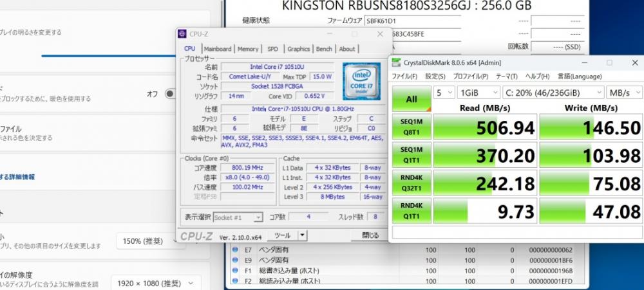Switch to the Memory tab
644x290 pixels.
point(248,49)
